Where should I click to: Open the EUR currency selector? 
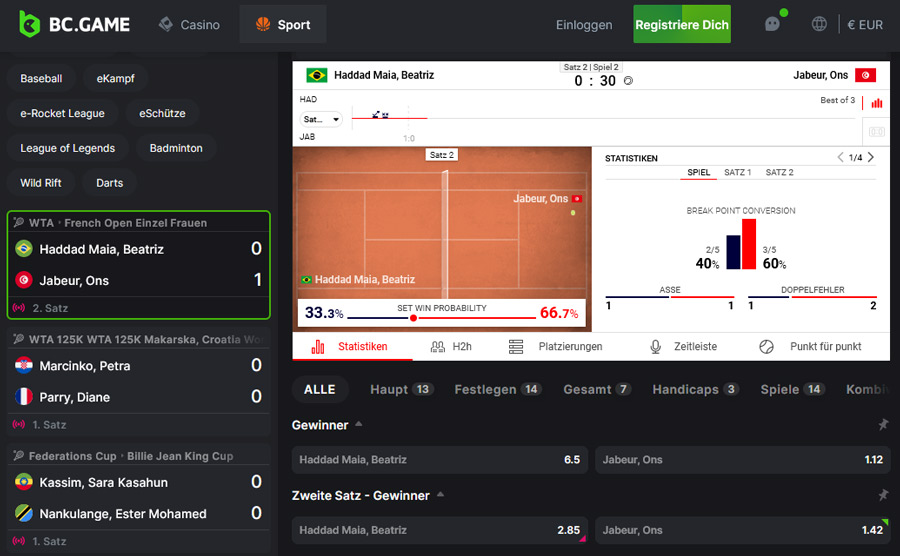865,25
